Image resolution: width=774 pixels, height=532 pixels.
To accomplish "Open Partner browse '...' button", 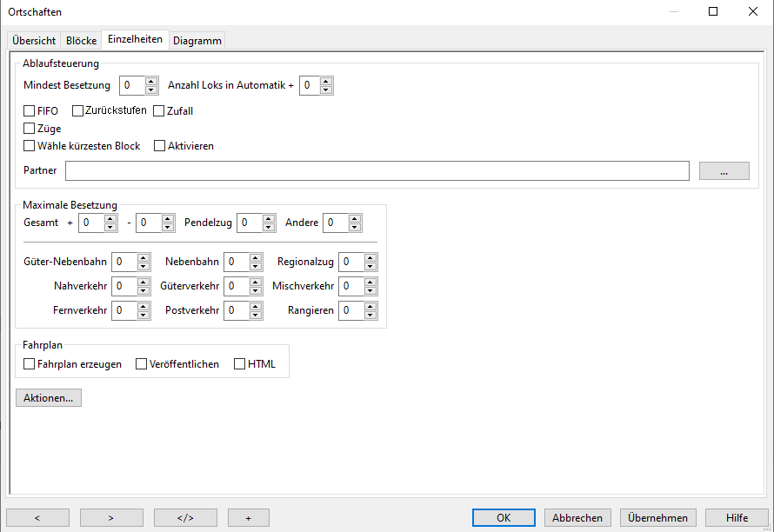I will click(x=724, y=171).
